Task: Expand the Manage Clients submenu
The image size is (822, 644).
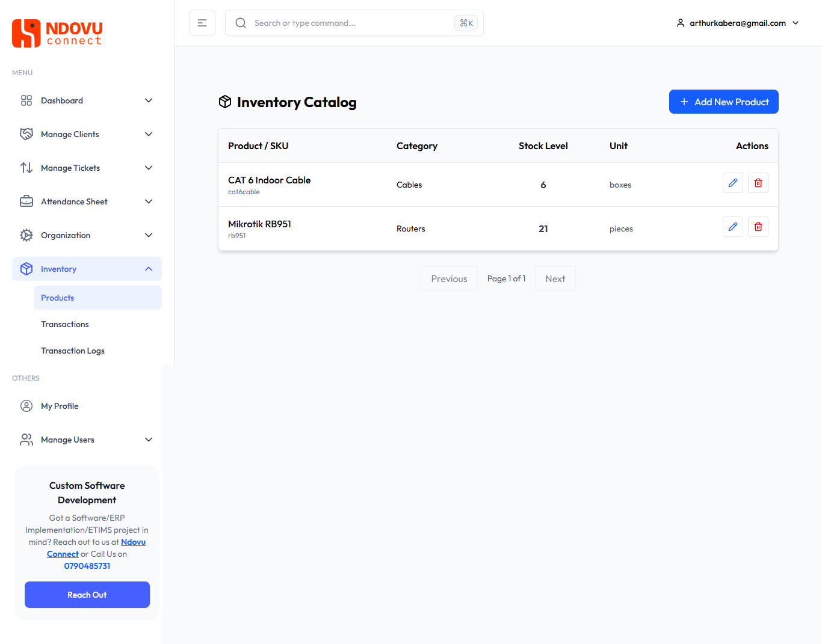Action: 149,134
